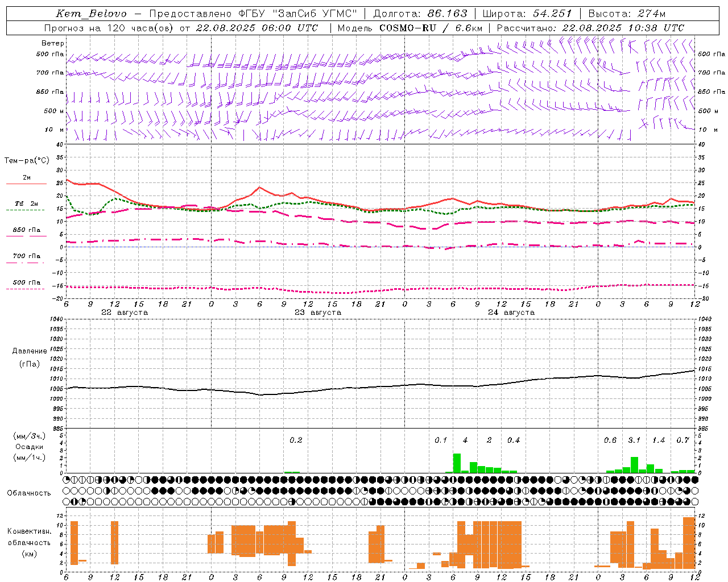Click the Широта: 54.251 value

pos(527,14)
